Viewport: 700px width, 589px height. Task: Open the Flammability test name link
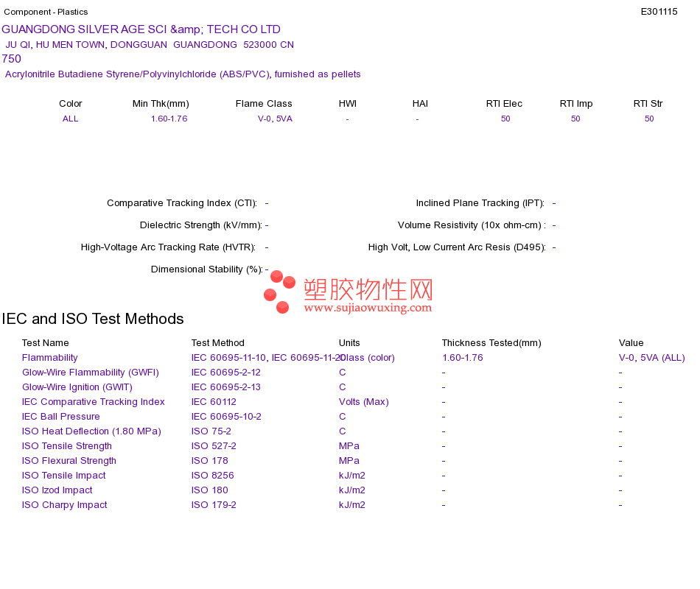point(50,358)
